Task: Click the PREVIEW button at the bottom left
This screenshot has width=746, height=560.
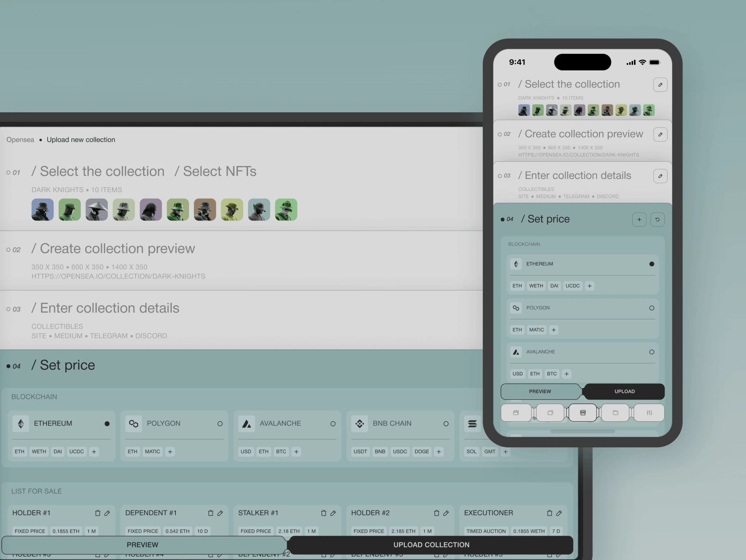Action: (143, 545)
